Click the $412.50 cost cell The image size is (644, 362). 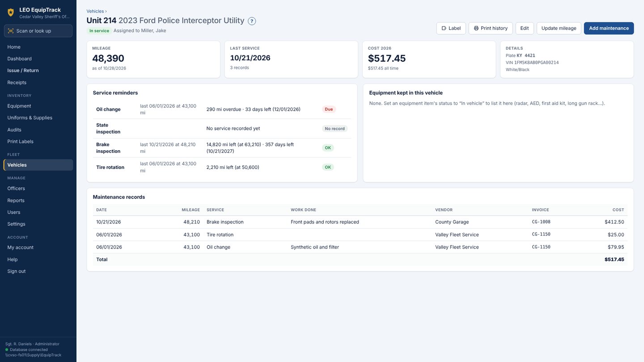point(614,222)
